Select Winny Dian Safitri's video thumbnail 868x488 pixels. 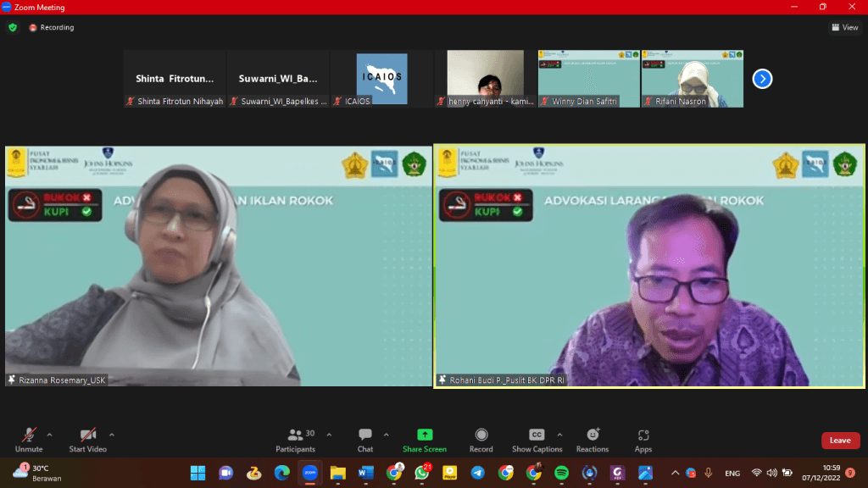589,79
